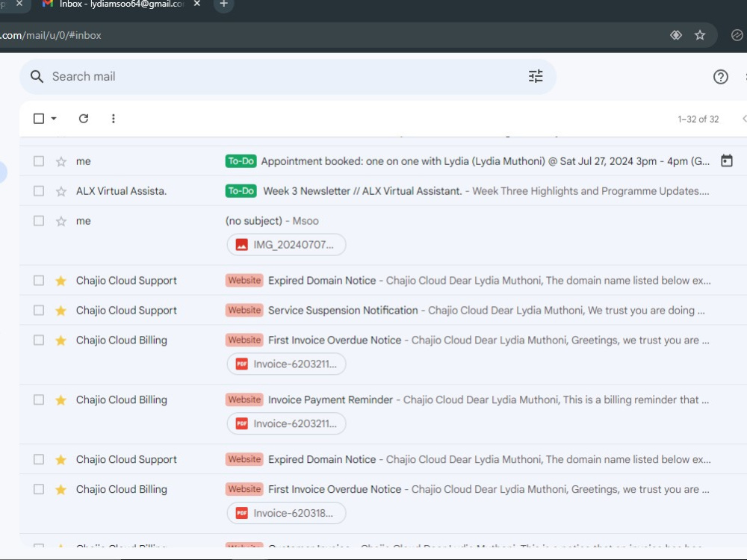This screenshot has height=560, width=747.
Task: Select checkbox for ALX Virtual Assistant email
Action: 39,191
